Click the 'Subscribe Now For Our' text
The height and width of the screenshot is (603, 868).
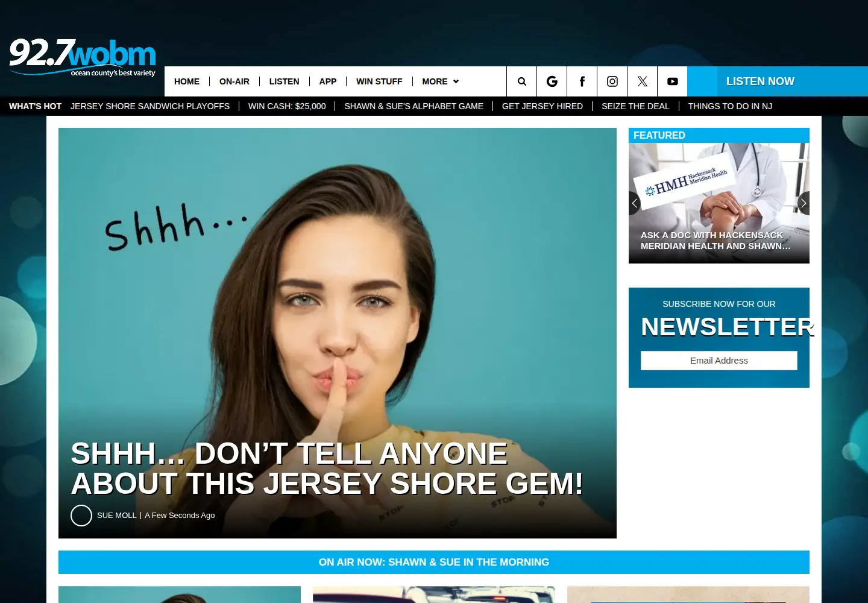tap(719, 304)
